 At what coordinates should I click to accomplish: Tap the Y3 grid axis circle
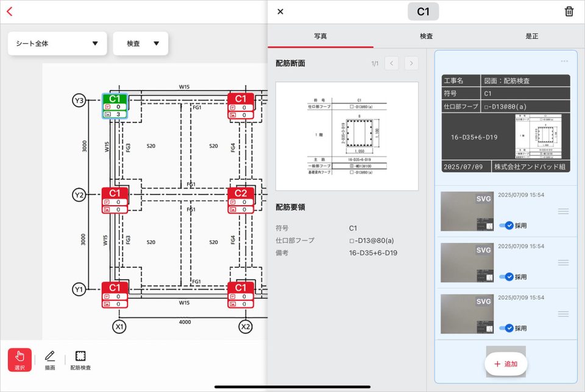[79, 100]
